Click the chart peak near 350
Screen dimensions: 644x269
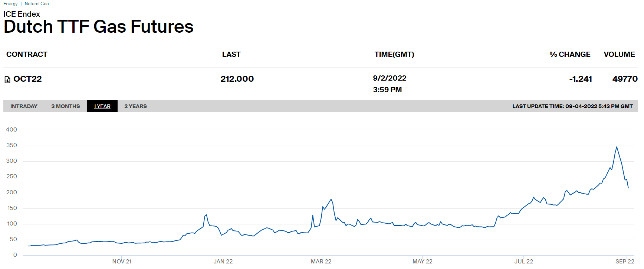click(617, 147)
